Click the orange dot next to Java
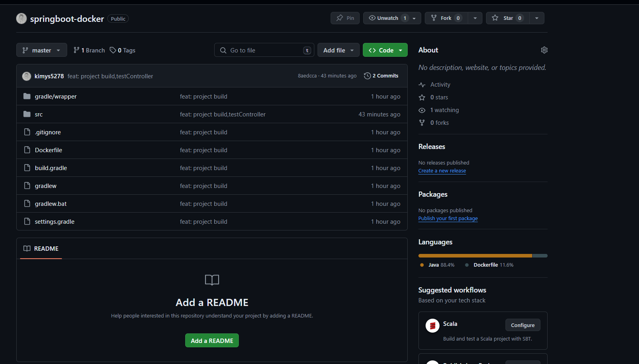Screen dimensions: 639x364 pyautogui.click(x=422, y=265)
